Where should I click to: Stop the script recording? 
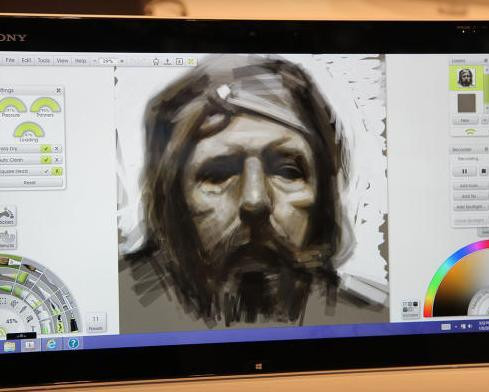click(484, 171)
